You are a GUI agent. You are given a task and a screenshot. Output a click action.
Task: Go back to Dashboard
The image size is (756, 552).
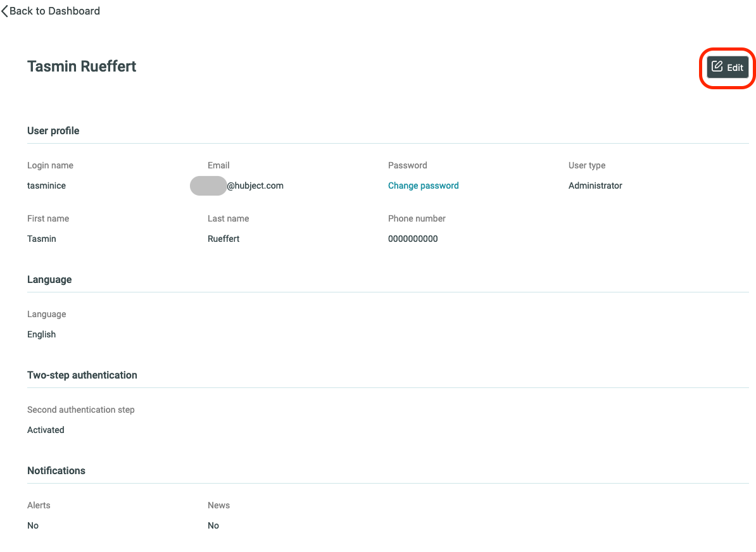pos(50,11)
